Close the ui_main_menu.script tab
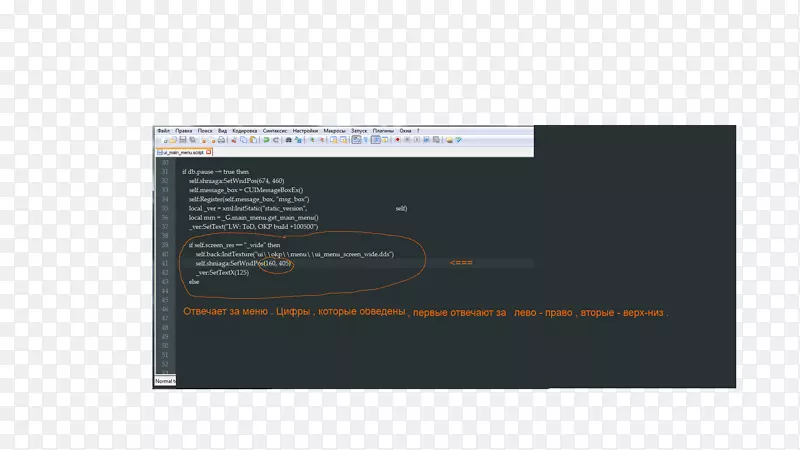The height and width of the screenshot is (450, 800). pos(209,152)
